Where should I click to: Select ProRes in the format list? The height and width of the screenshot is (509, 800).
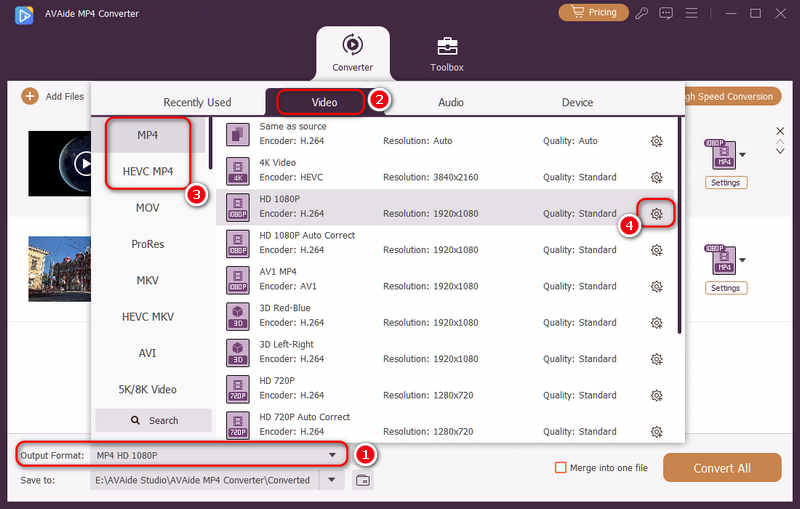[147, 244]
